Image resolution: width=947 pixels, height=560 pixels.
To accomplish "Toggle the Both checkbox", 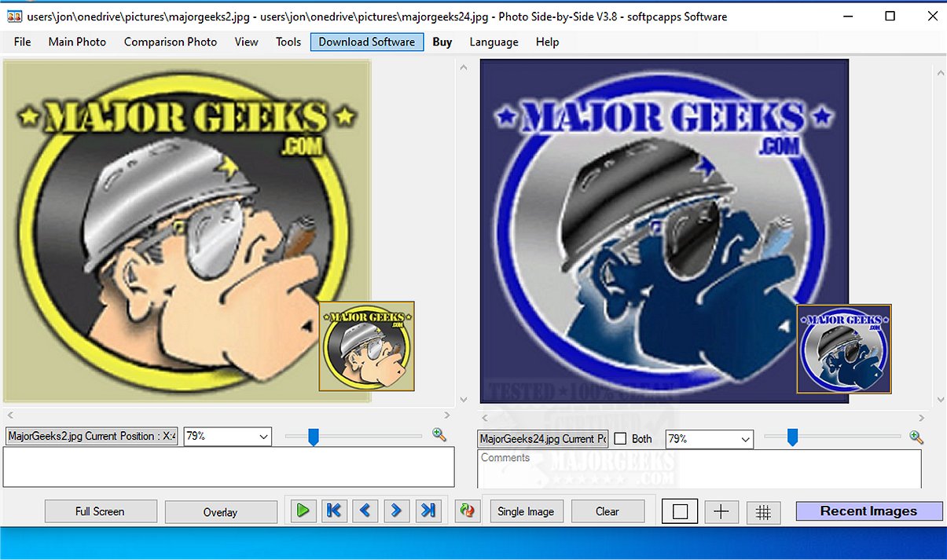I will (x=619, y=439).
